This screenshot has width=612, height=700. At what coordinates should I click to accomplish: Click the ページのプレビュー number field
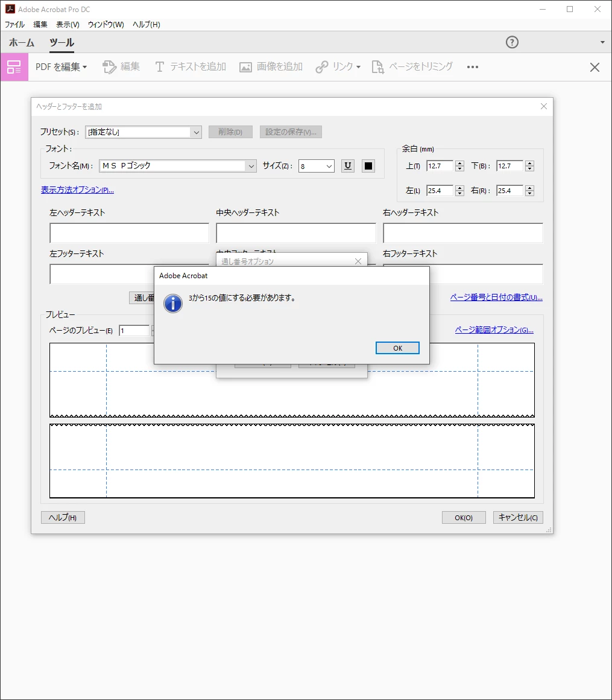pos(134,331)
